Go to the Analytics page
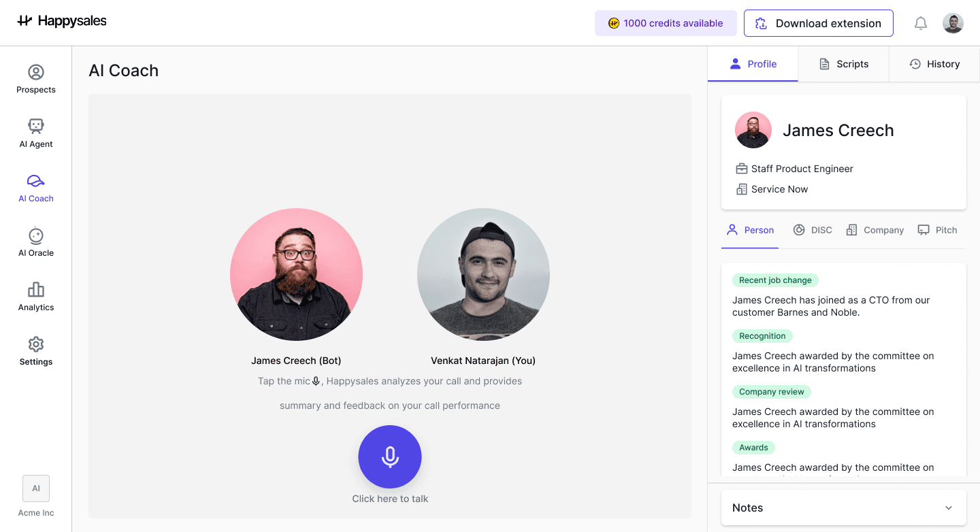This screenshot has width=980, height=532. point(36,297)
